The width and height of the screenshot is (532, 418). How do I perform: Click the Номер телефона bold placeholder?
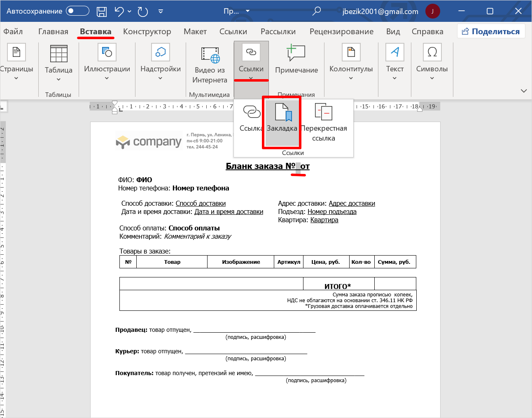tap(201, 188)
